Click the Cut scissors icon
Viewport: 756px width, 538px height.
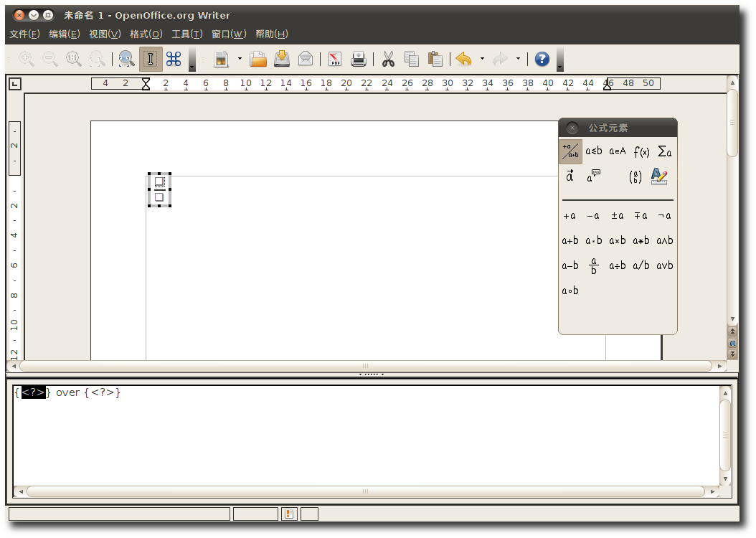(388, 60)
